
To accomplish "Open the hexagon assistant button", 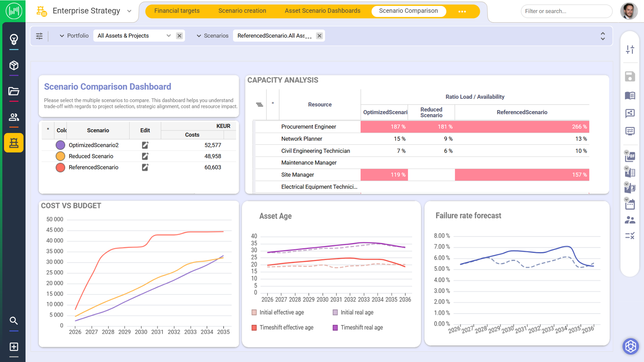I will (x=631, y=346).
